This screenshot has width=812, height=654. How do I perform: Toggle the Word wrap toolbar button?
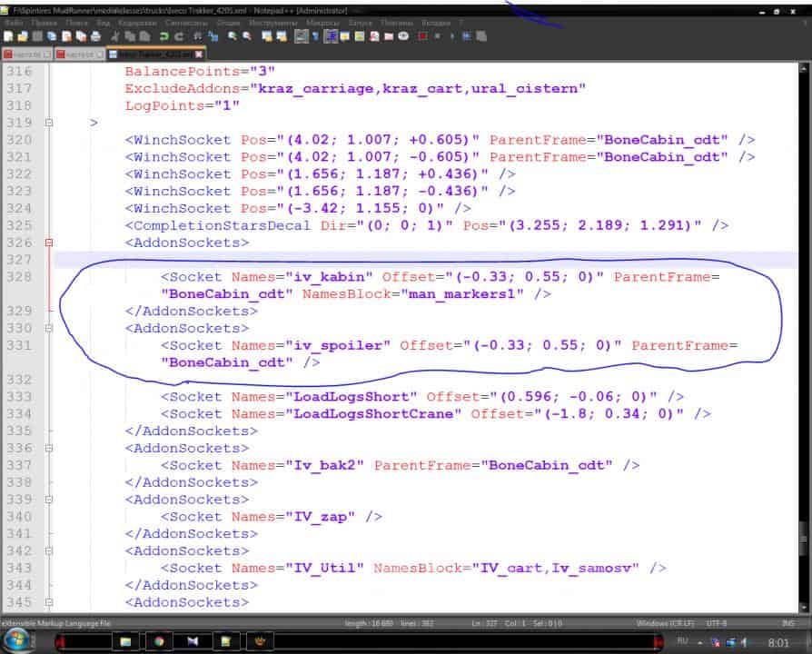(301, 36)
